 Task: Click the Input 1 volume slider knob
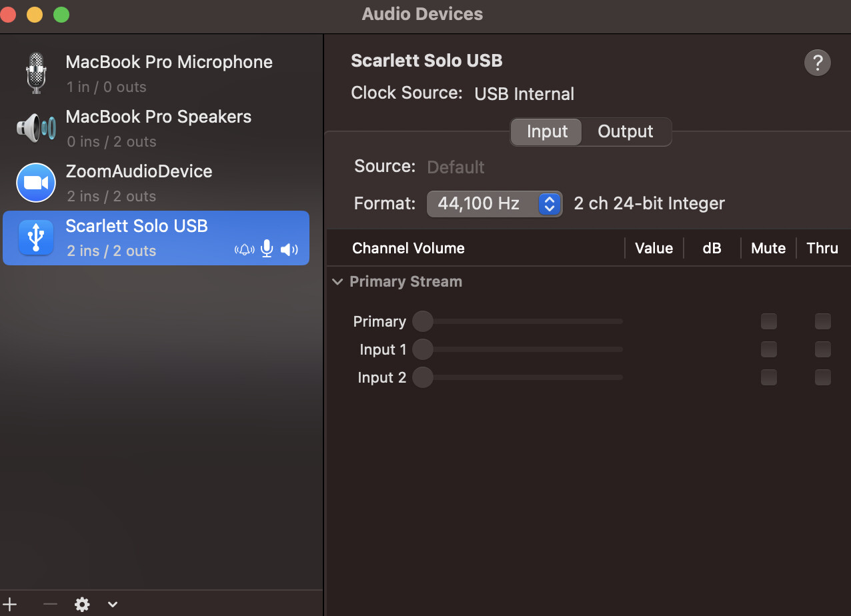(423, 349)
